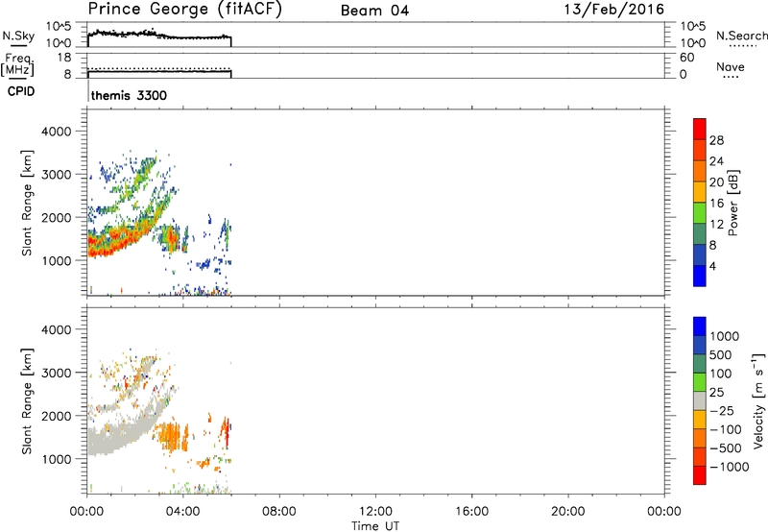Click the '-1000' velocity colorbar value
Image resolution: width=768 pixels, height=532 pixels.
pos(729,467)
